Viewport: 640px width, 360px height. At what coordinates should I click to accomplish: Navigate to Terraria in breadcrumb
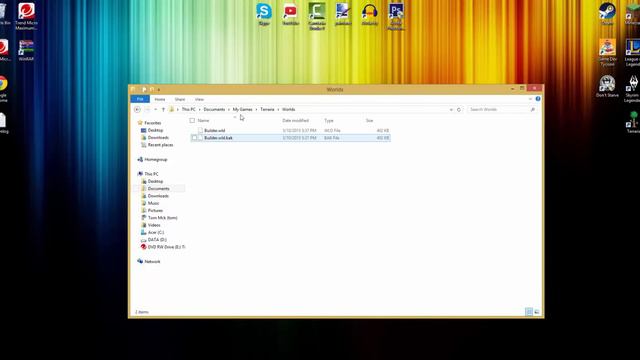click(x=267, y=109)
